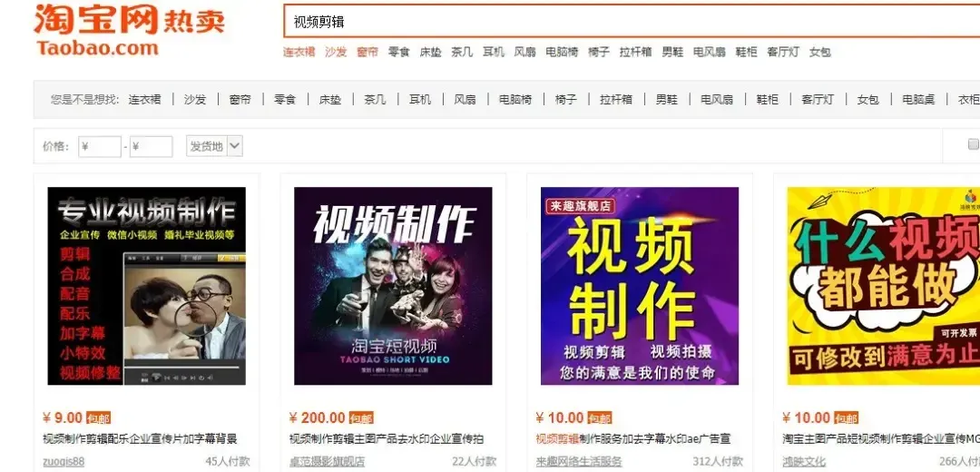Select 沙发 in the 您是不是想找 bar
The height and width of the screenshot is (472, 980).
coord(194,100)
